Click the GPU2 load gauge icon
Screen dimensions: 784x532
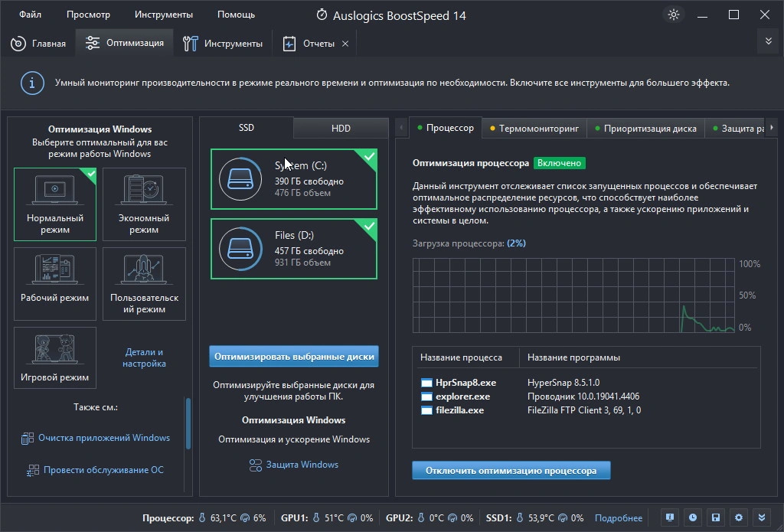[452, 518]
